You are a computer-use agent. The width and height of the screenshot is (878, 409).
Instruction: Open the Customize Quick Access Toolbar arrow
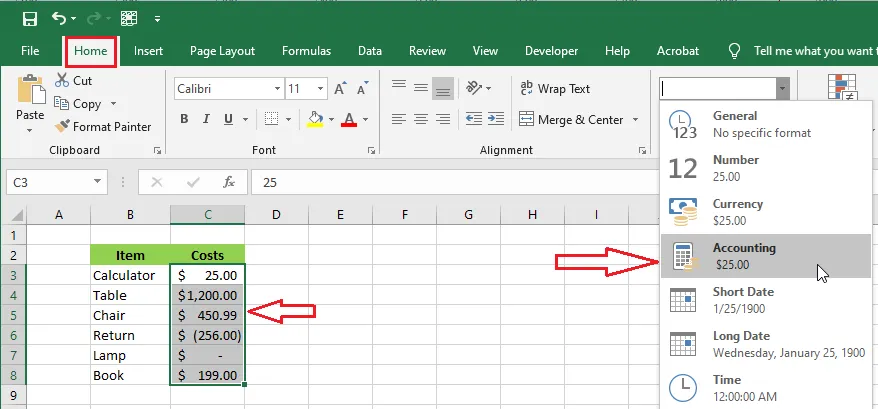(157, 19)
